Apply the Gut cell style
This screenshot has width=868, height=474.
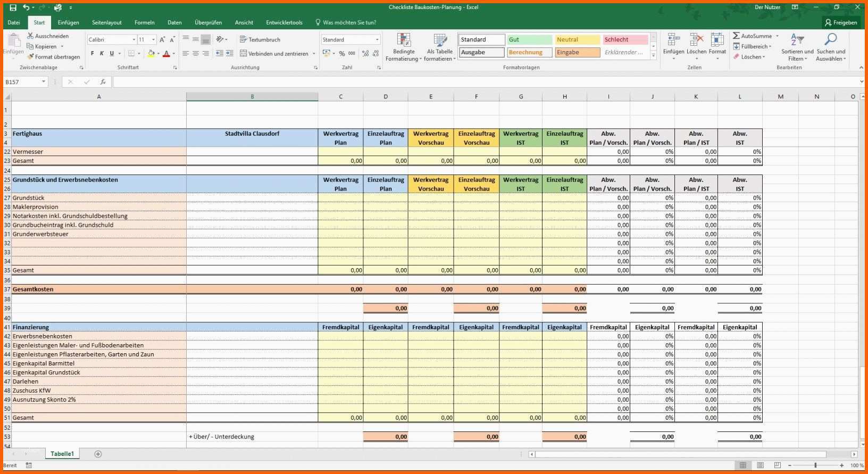(530, 39)
